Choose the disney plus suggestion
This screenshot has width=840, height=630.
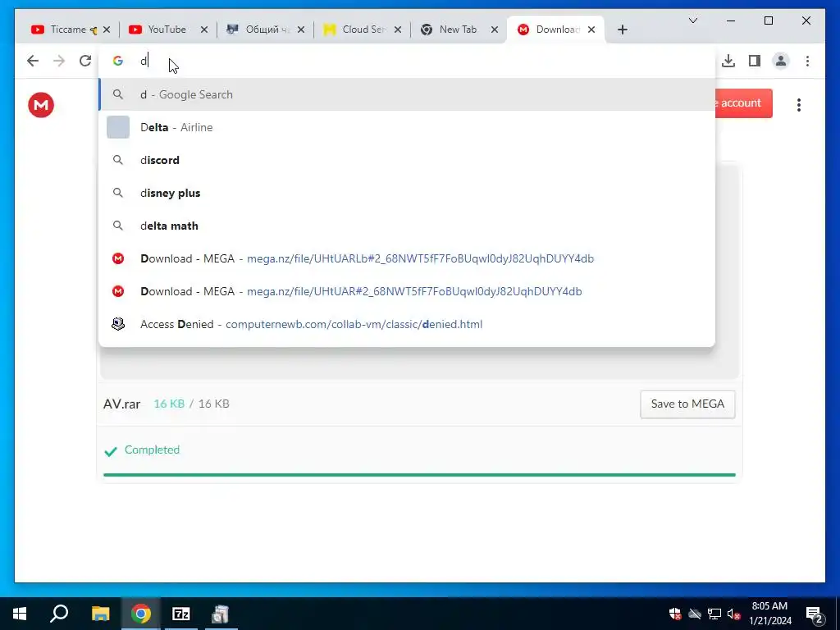407,193
